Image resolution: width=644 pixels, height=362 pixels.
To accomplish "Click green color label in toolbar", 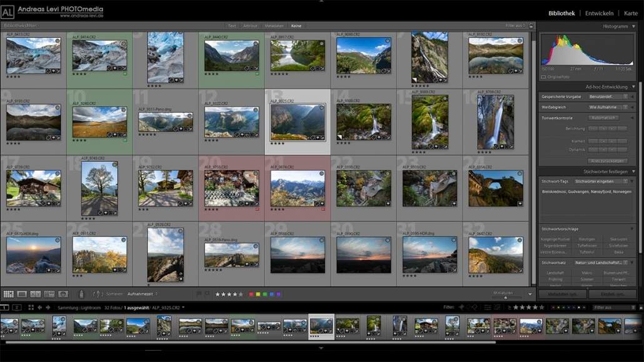I will point(265,294).
